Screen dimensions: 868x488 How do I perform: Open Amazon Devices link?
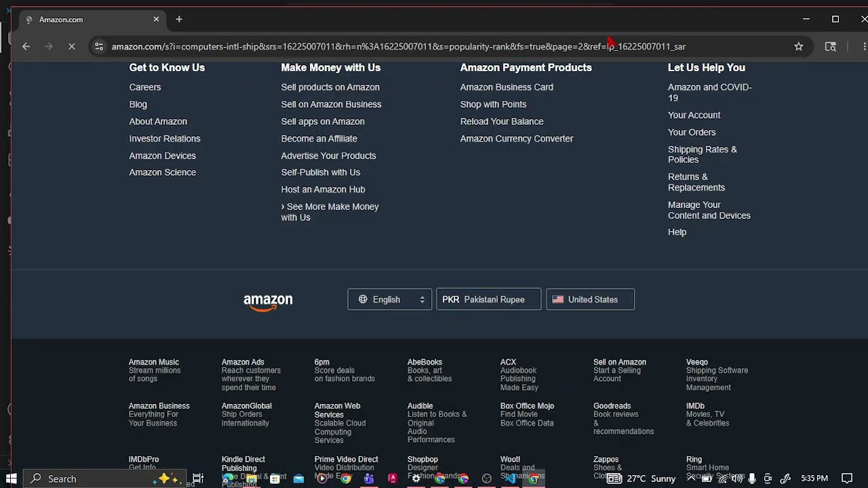click(x=162, y=156)
